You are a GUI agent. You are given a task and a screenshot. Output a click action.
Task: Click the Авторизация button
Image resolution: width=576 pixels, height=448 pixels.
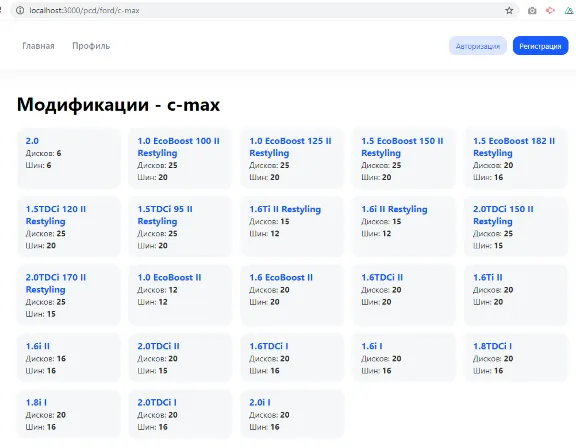click(478, 46)
